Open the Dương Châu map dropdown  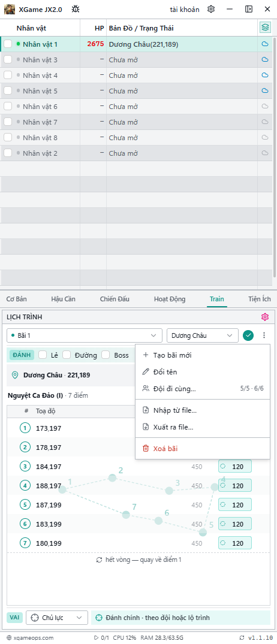tap(203, 335)
